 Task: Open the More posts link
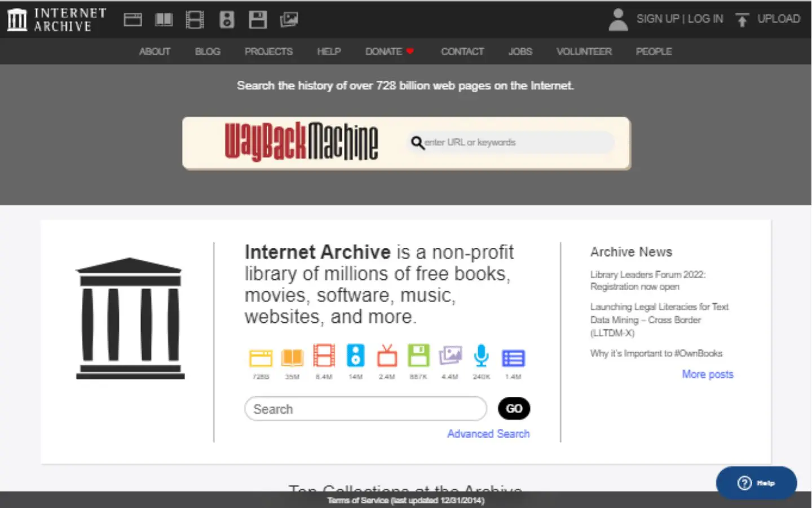click(708, 374)
